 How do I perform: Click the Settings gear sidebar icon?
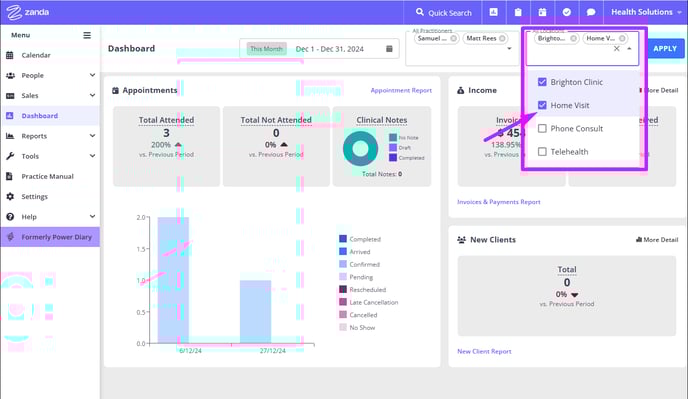point(10,197)
